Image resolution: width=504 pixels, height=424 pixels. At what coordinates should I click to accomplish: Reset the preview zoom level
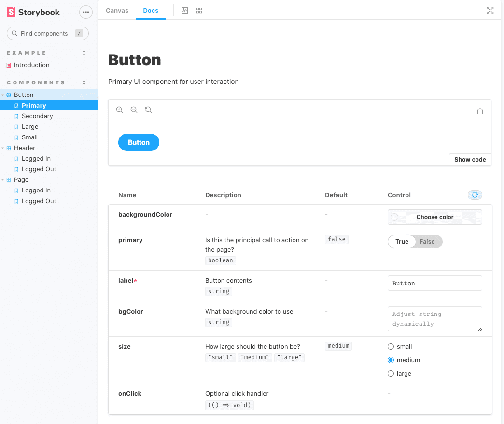click(148, 109)
